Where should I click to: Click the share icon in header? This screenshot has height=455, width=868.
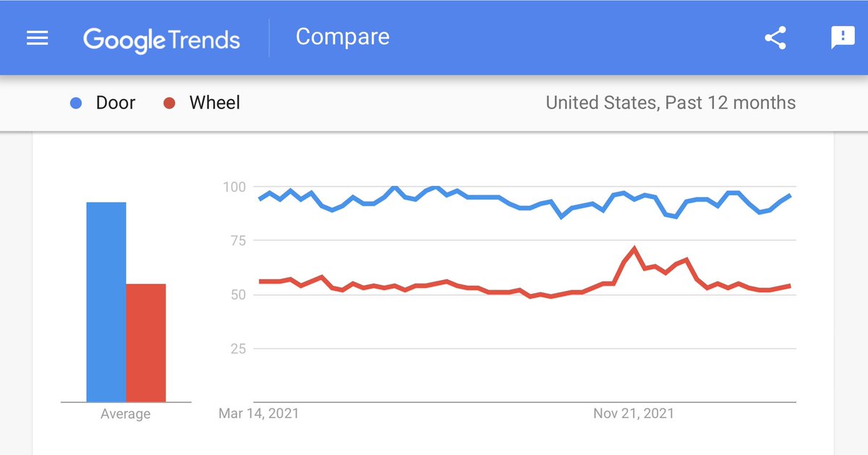(775, 38)
